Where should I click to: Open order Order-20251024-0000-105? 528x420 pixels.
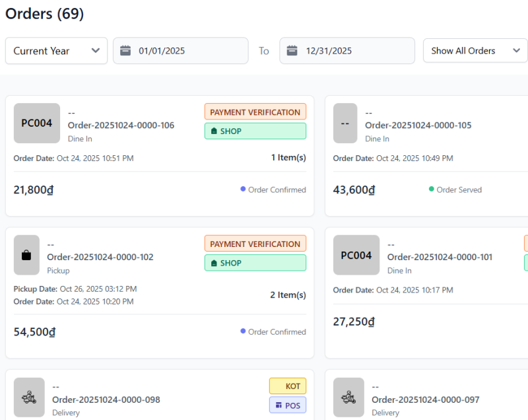418,125
